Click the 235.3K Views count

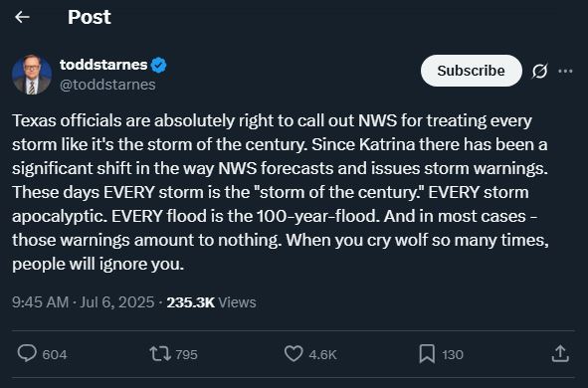[212, 302]
